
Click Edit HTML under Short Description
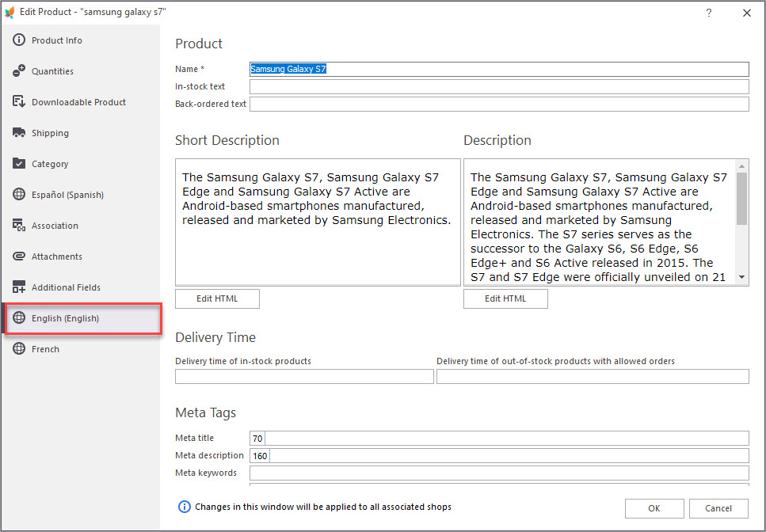(x=217, y=298)
